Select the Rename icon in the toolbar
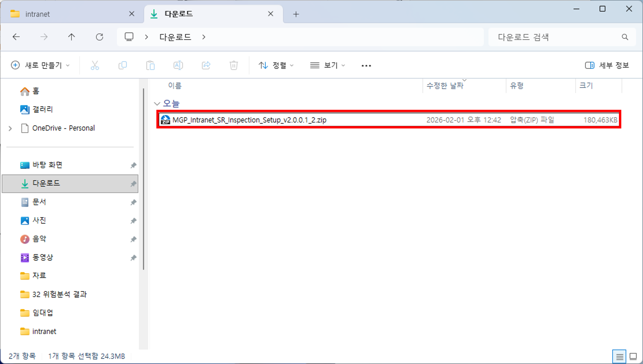Image resolution: width=643 pixels, height=364 pixels. click(178, 65)
